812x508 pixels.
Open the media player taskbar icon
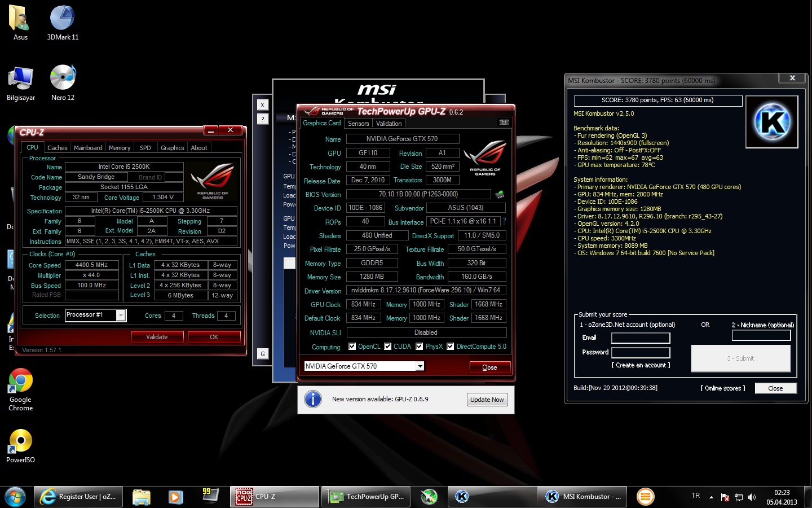click(175, 497)
